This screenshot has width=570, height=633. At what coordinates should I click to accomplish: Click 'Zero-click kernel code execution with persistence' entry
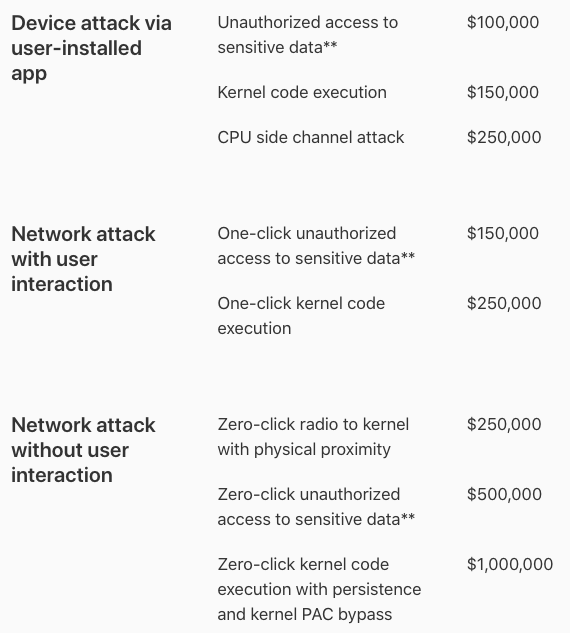319,589
